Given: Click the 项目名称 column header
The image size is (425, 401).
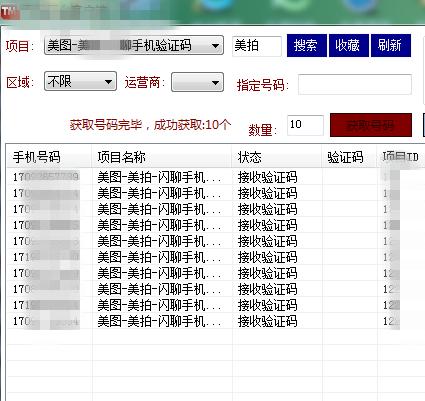Looking at the screenshot, I should (x=162, y=157).
